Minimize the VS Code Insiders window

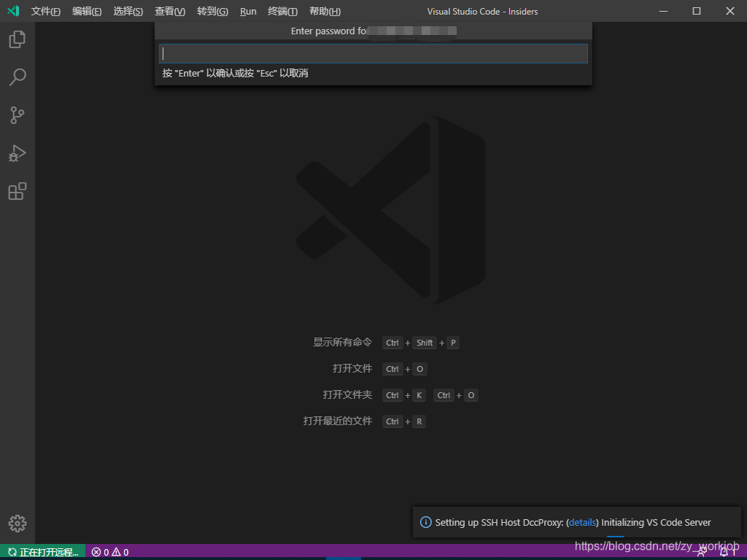pos(663,11)
